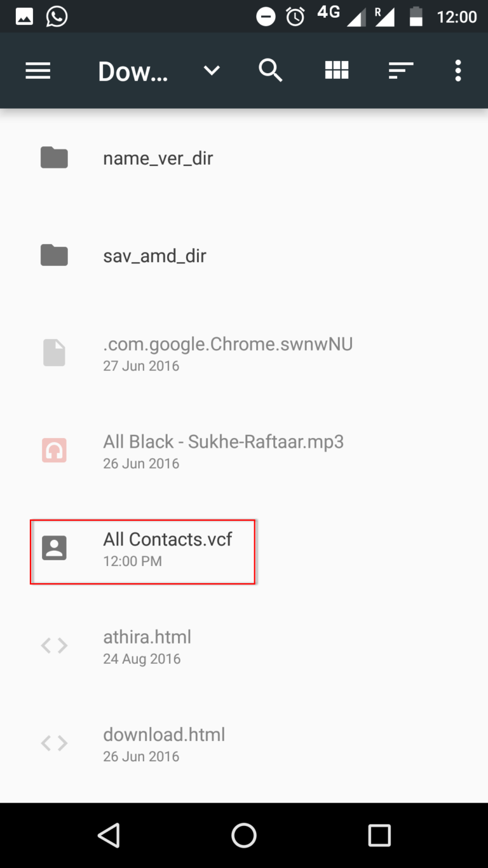488x868 pixels.
Task: Switch to grid view layout
Action: click(x=337, y=71)
